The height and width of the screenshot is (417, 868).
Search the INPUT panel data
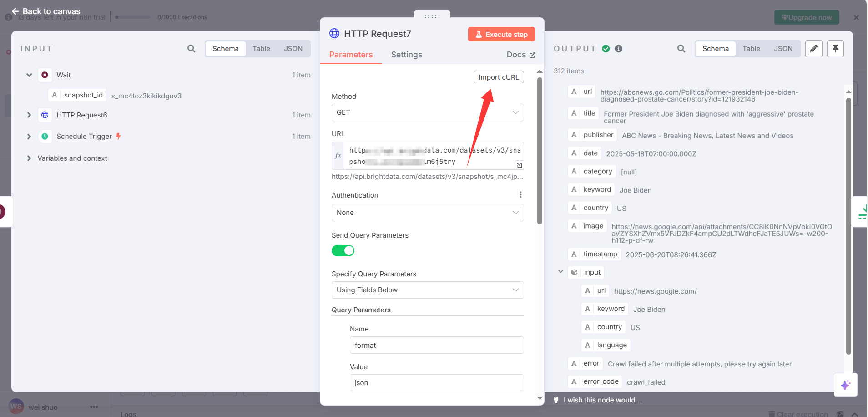pyautogui.click(x=192, y=49)
